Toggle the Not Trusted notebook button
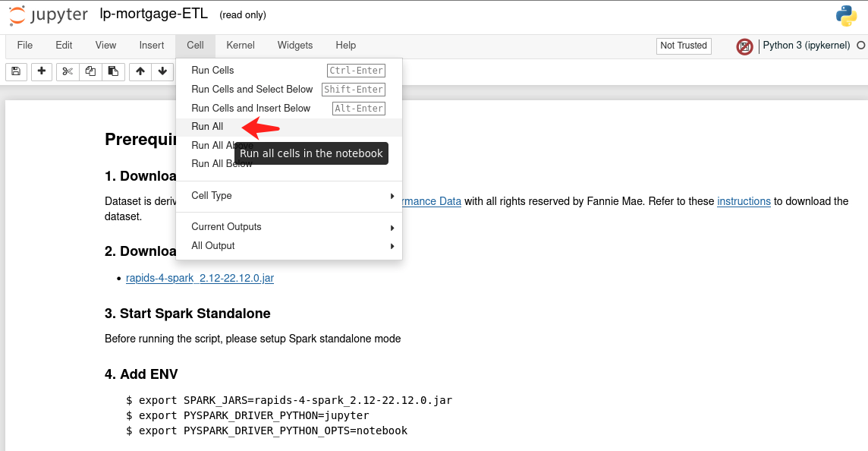The image size is (868, 451). tap(683, 46)
